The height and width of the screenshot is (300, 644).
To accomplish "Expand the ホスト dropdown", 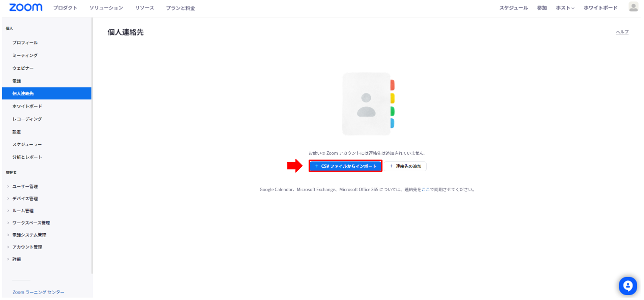I will click(565, 8).
